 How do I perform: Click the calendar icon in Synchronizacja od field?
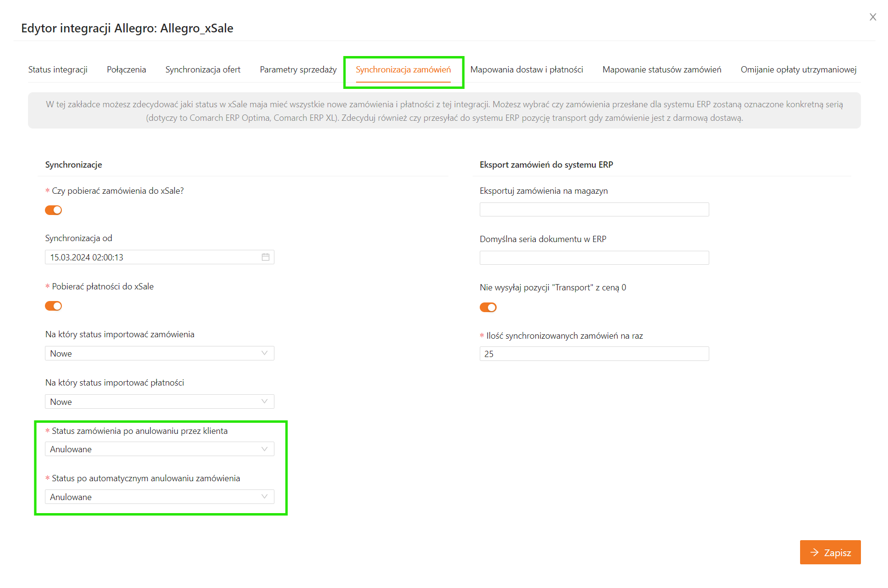pos(265,257)
